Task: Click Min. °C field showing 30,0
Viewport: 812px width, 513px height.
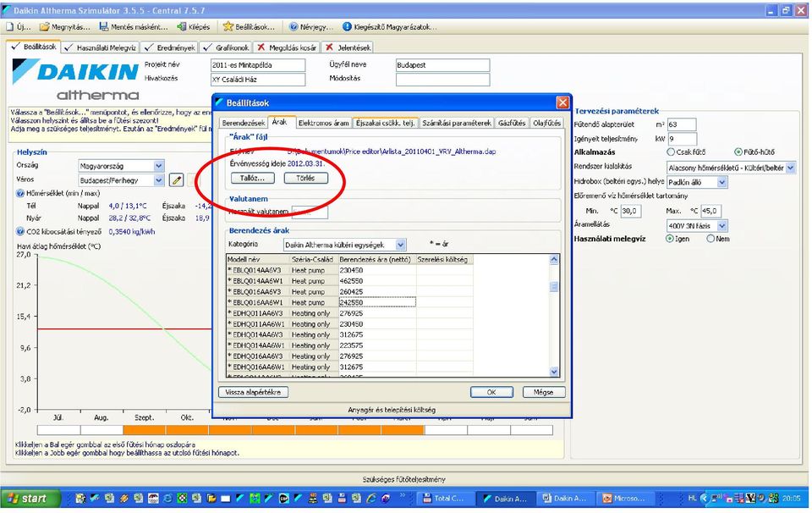Action: point(631,211)
